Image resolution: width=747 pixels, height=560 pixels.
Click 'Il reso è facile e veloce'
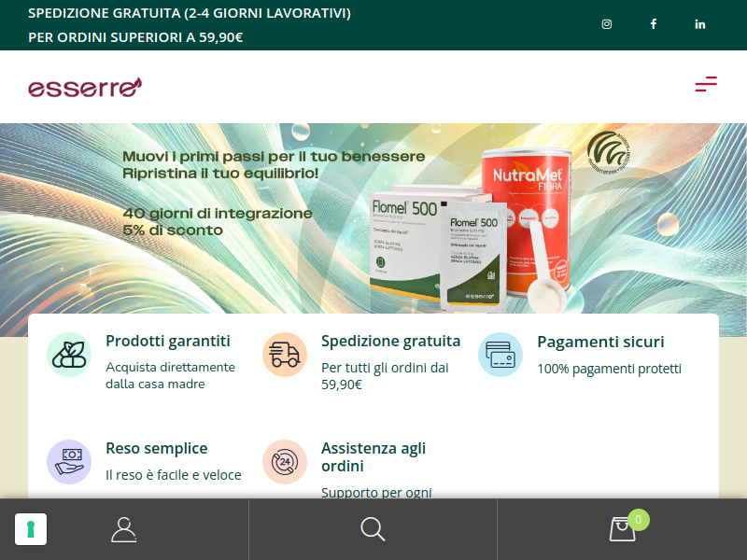[x=174, y=475]
